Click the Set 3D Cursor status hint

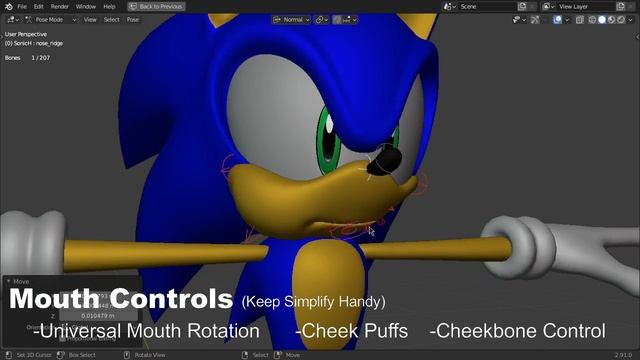click(29, 355)
